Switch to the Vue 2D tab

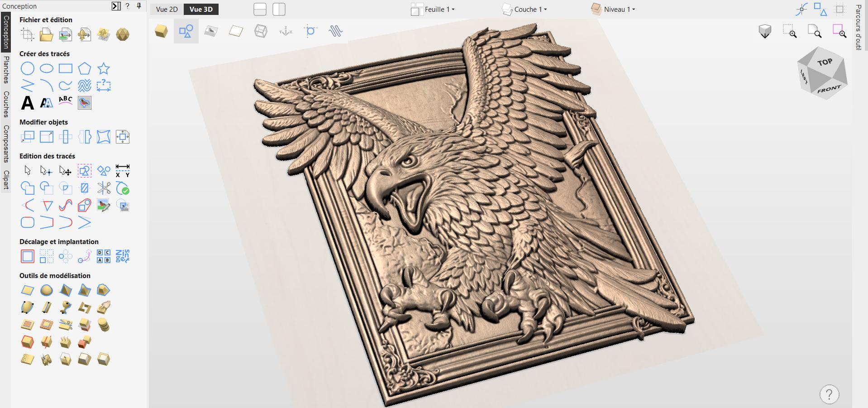pyautogui.click(x=167, y=9)
